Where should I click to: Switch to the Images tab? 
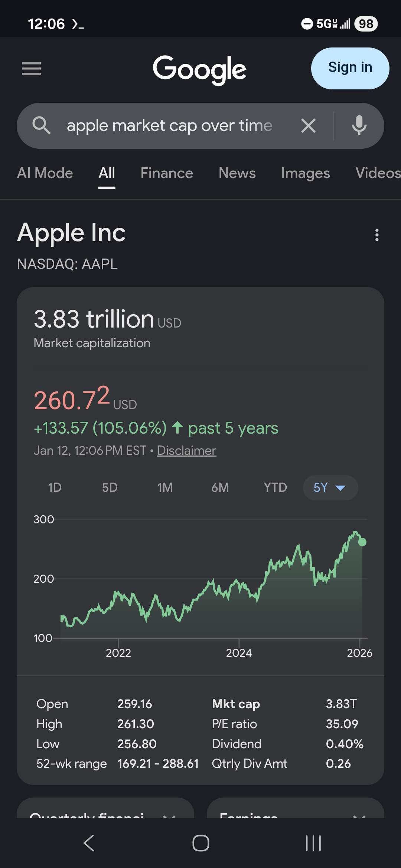305,173
